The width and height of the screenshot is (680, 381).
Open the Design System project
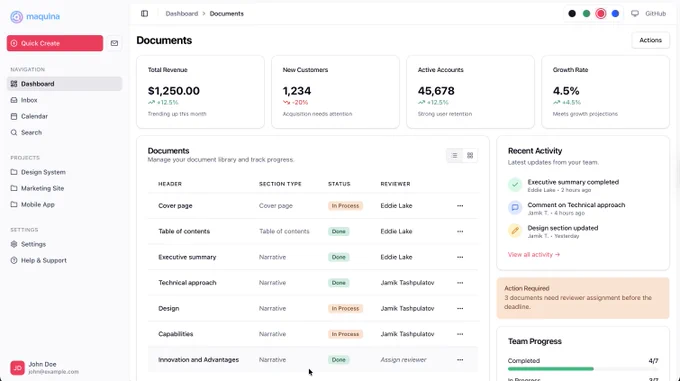[65, 172]
